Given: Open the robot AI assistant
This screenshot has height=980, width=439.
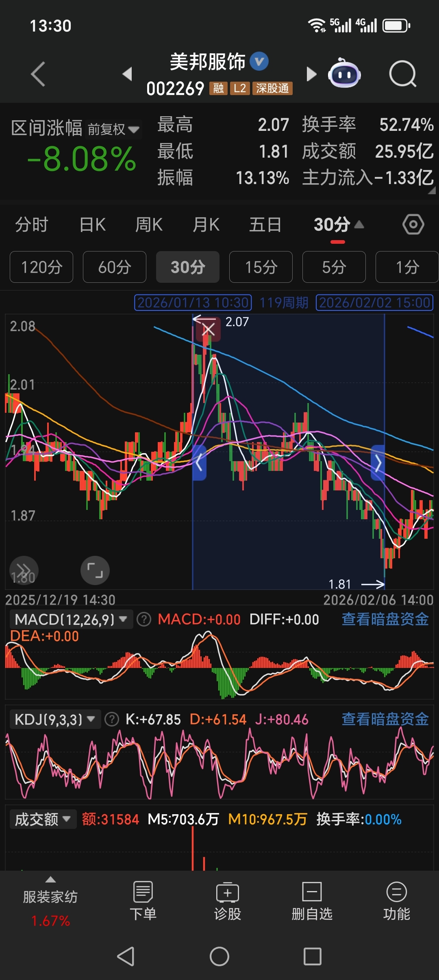Looking at the screenshot, I should click(x=344, y=74).
